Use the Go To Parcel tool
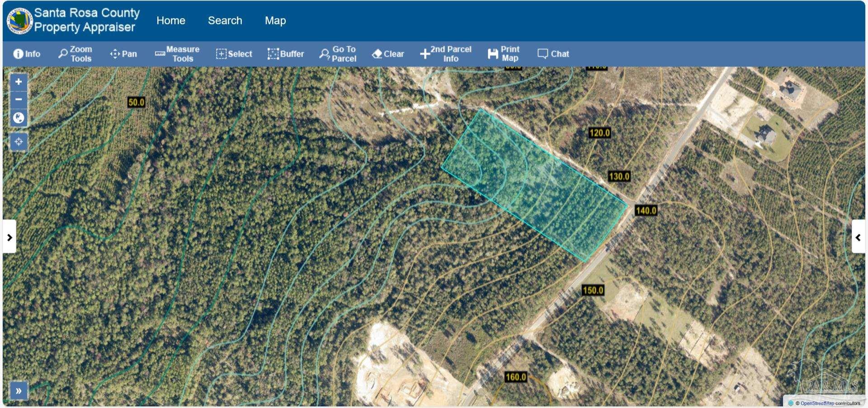 pyautogui.click(x=338, y=53)
